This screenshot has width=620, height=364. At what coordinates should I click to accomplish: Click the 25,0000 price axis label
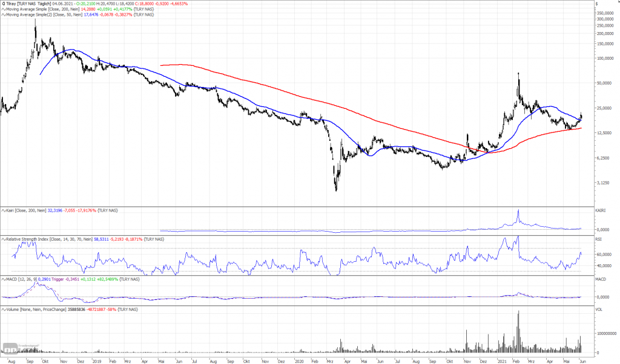pyautogui.click(x=605, y=108)
